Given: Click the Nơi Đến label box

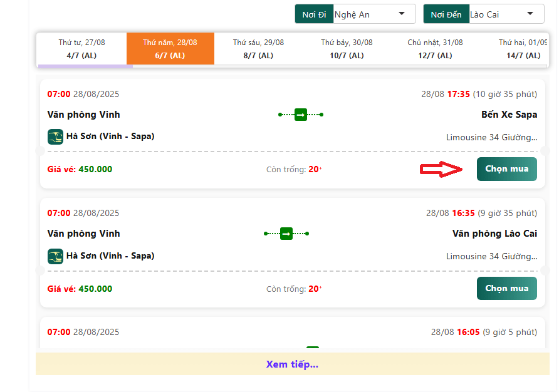Looking at the screenshot, I should pos(446,14).
